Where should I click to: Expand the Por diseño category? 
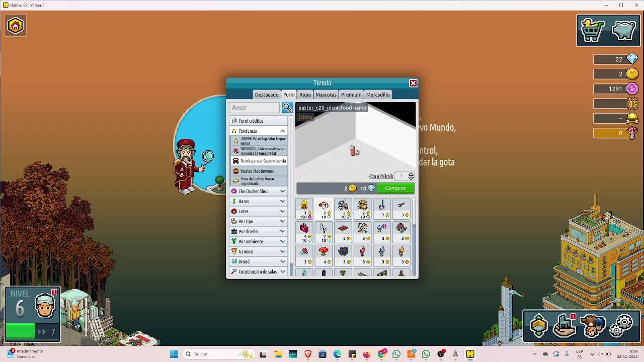[x=259, y=231]
